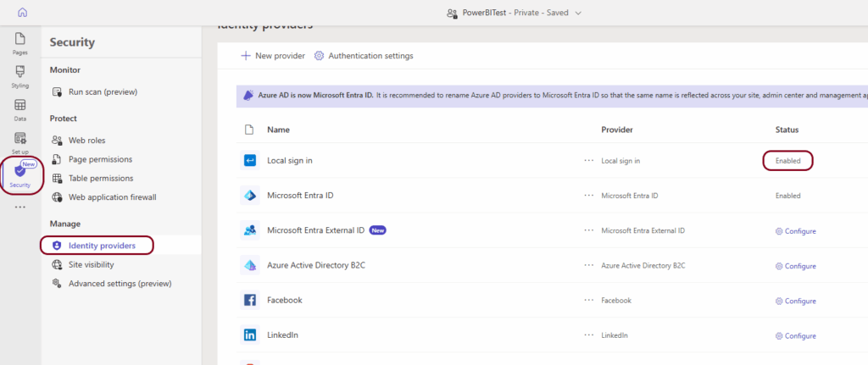This screenshot has width=868, height=365.
Task: Click the New badge beside Entra External ID
Action: [x=377, y=230]
